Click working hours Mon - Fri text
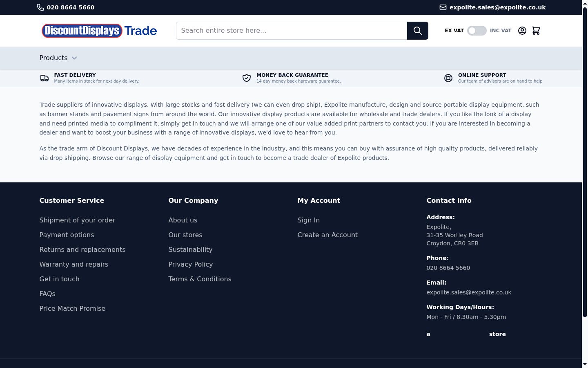Viewport: 588px width, 368px height. coord(466,317)
